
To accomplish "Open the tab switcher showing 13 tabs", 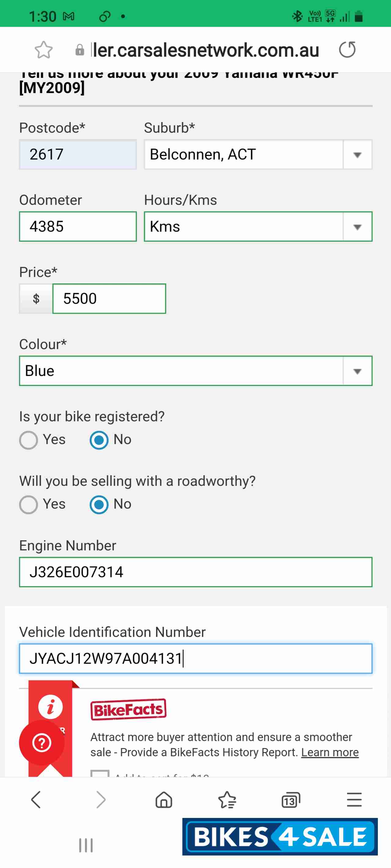I will [x=291, y=800].
